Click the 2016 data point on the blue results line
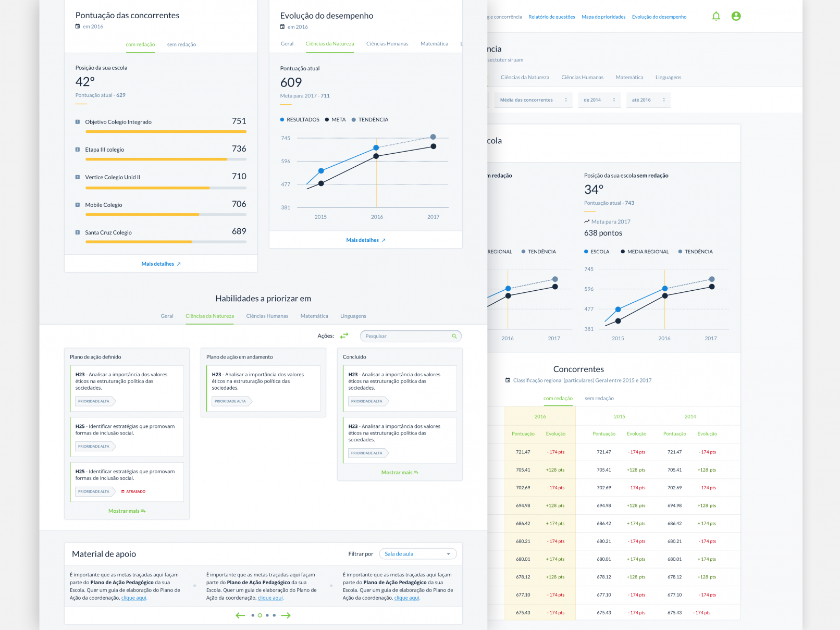The height and width of the screenshot is (630, 840). [x=376, y=148]
